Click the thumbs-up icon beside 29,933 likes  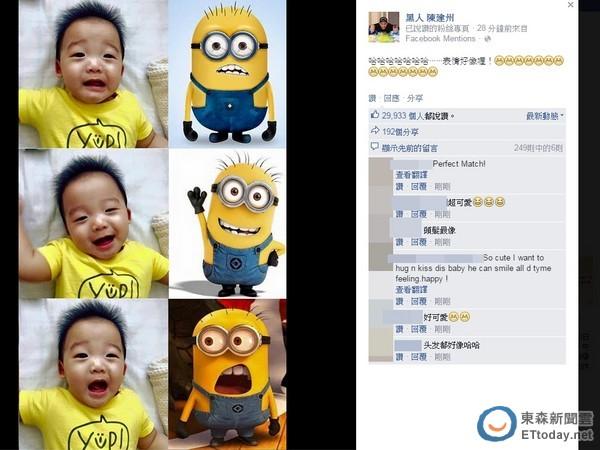coord(375,115)
